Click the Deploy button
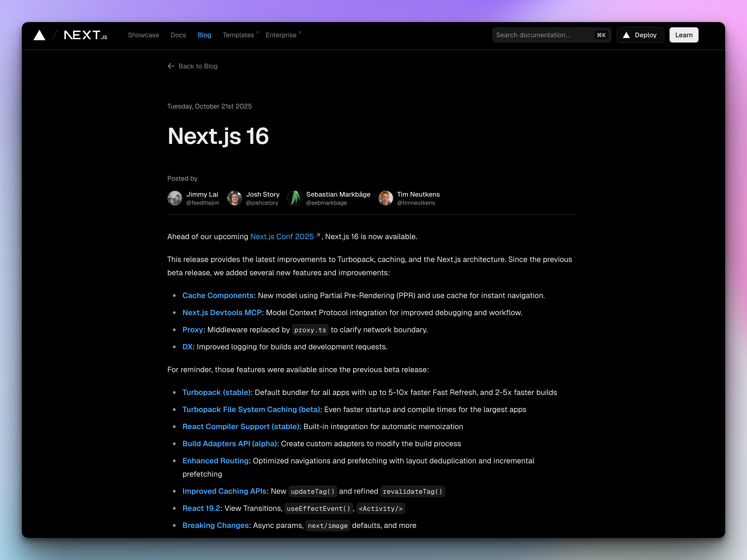 pos(640,35)
